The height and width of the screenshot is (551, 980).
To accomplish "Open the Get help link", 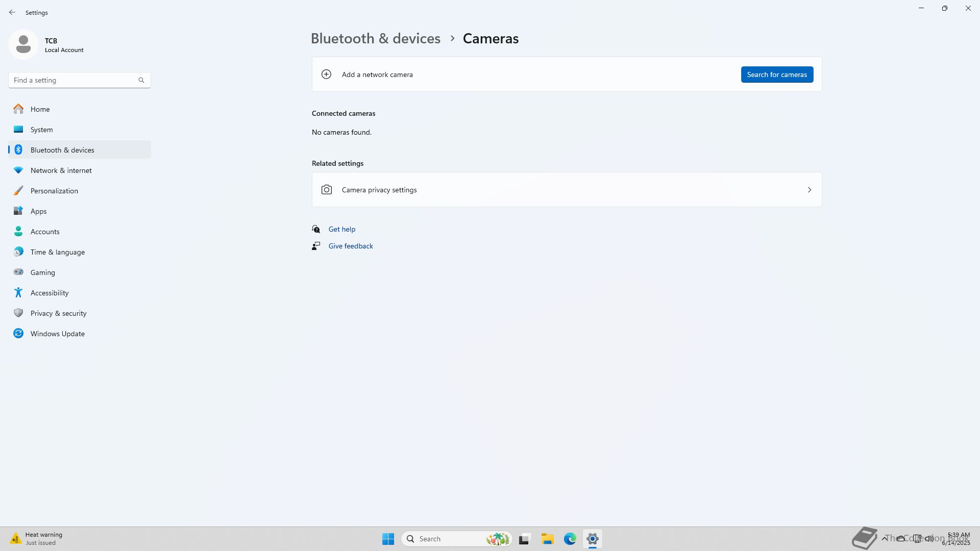I will click(341, 229).
